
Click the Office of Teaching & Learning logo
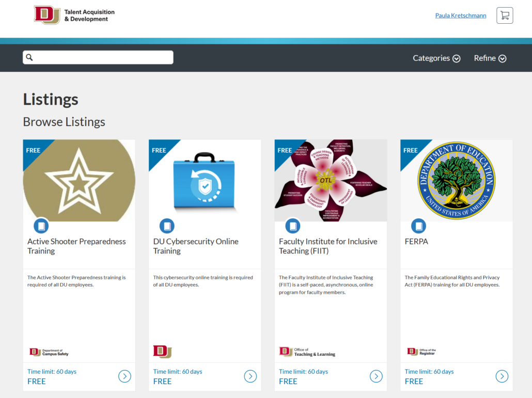click(x=307, y=352)
